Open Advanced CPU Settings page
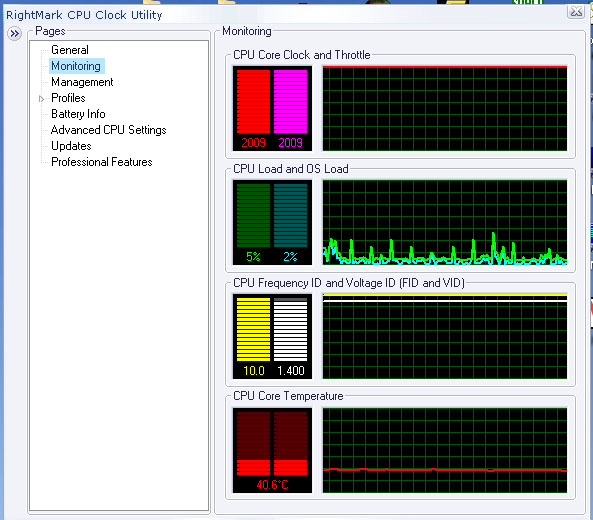Image resolution: width=593 pixels, height=520 pixels. (109, 130)
